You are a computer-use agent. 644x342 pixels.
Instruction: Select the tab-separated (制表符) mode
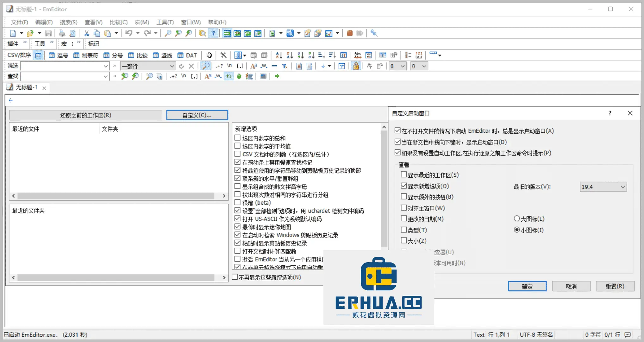coord(86,55)
